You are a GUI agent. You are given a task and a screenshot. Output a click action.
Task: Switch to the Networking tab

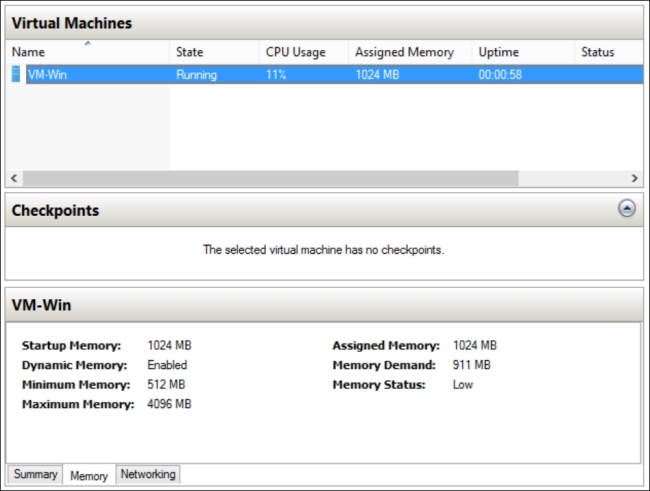[x=148, y=474]
